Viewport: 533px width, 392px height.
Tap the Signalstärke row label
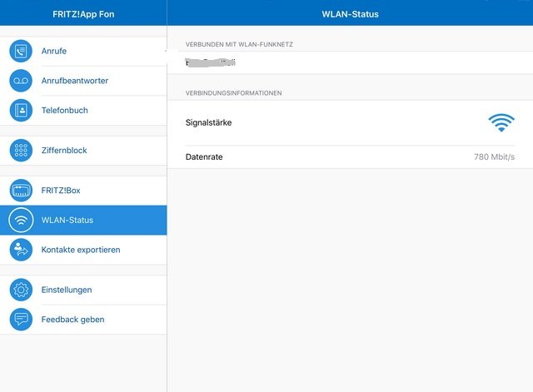(x=208, y=122)
